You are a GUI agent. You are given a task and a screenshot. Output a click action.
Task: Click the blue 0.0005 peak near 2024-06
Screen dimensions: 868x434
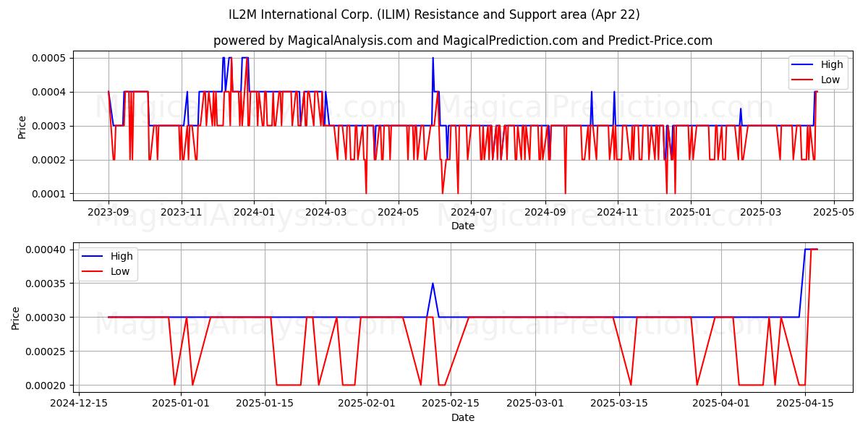[433, 59]
